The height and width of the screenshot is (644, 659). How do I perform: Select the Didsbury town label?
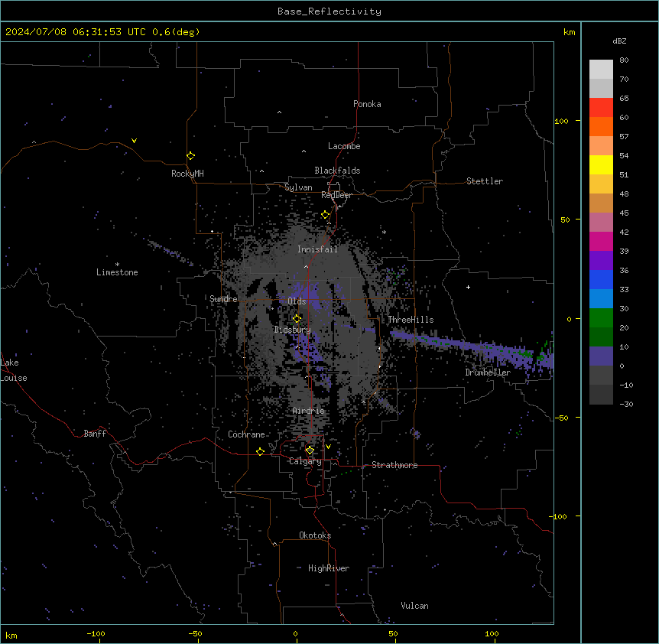tap(292, 330)
